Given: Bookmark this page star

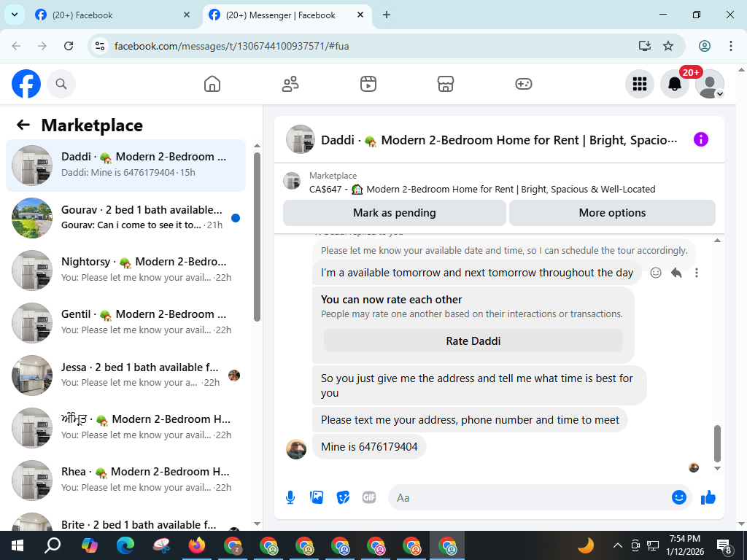Looking at the screenshot, I should pos(668,46).
